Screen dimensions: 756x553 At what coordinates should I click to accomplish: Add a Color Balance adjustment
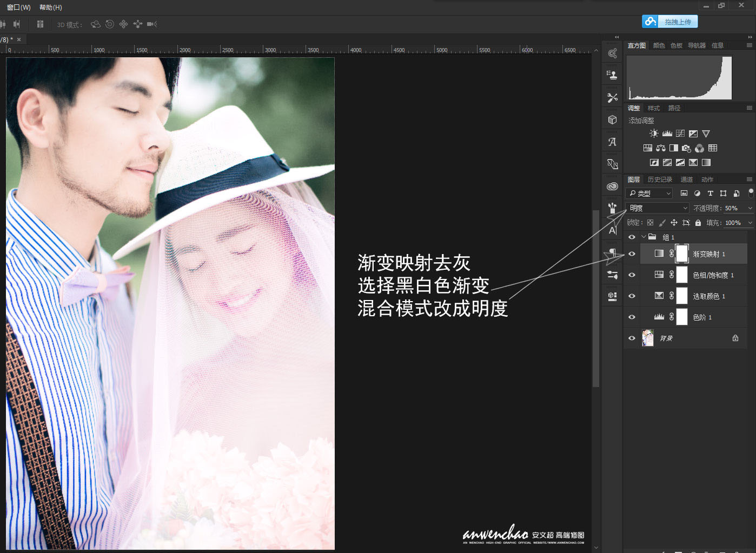(x=661, y=148)
